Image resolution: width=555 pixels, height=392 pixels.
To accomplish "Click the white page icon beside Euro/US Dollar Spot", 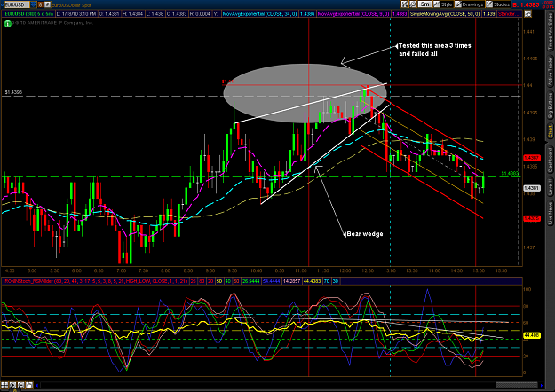I will coord(47,4).
